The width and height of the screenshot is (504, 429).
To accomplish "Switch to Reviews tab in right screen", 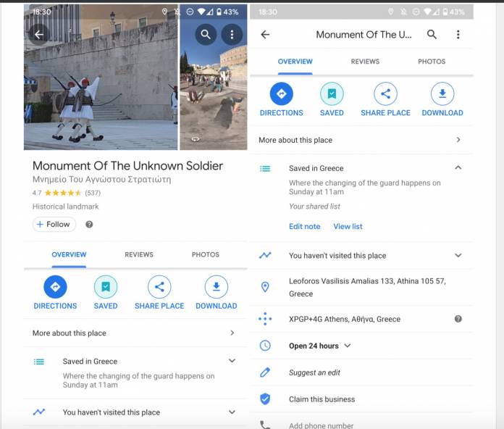I will pyautogui.click(x=365, y=62).
